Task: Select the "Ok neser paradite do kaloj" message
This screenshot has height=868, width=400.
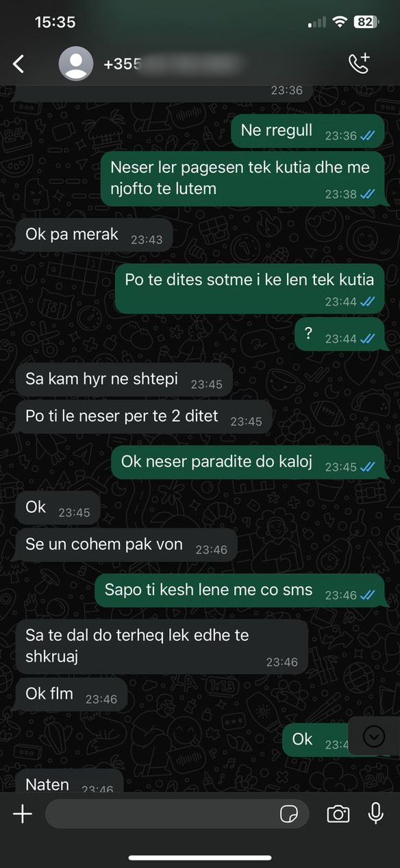Action: (248, 462)
